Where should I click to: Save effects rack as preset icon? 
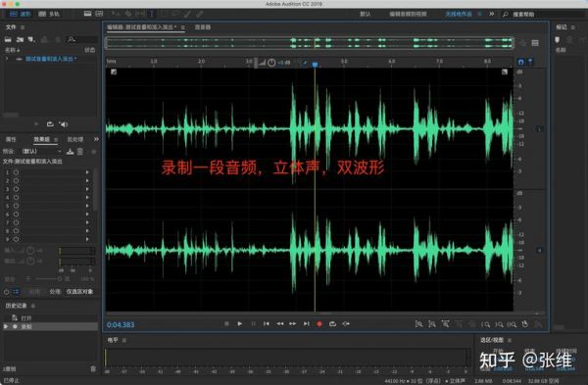coord(70,152)
